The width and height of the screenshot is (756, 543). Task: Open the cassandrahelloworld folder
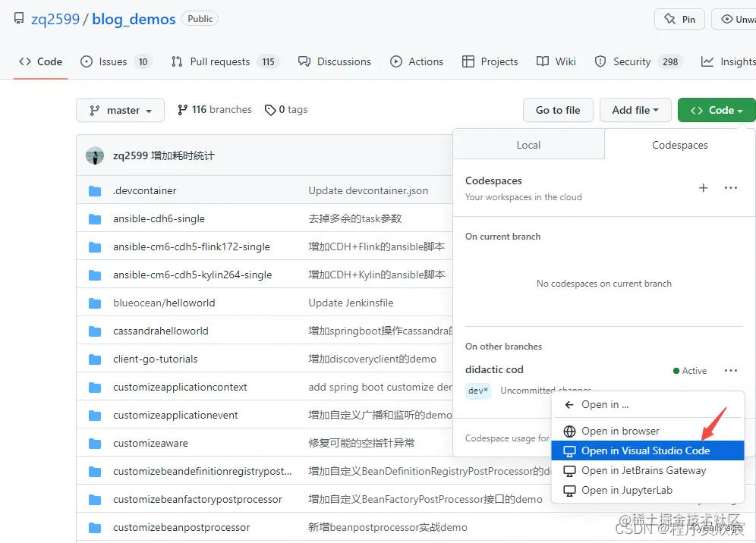click(161, 331)
